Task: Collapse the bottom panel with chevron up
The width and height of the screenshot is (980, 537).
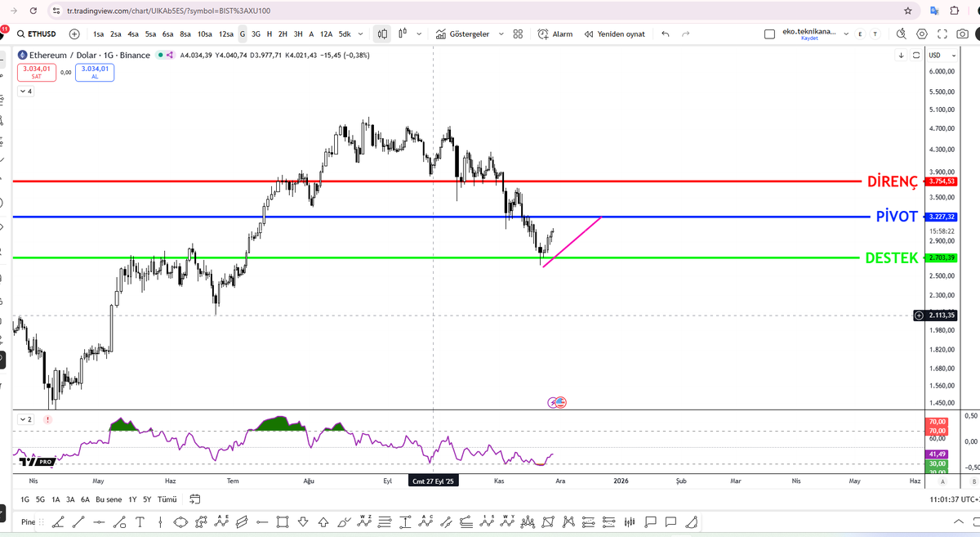Action: [958, 521]
